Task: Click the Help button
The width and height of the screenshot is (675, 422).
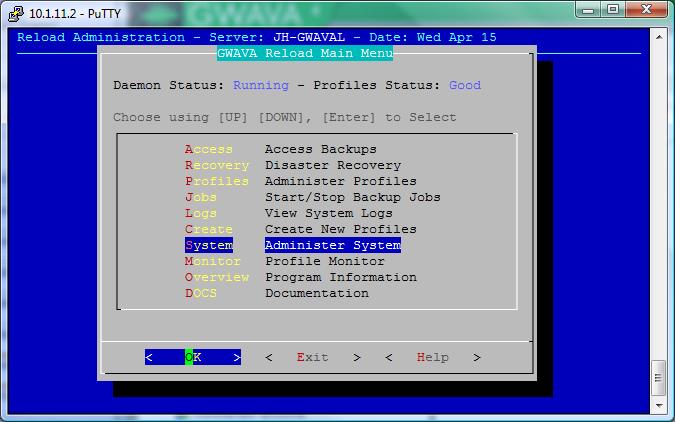Action: tap(433, 357)
